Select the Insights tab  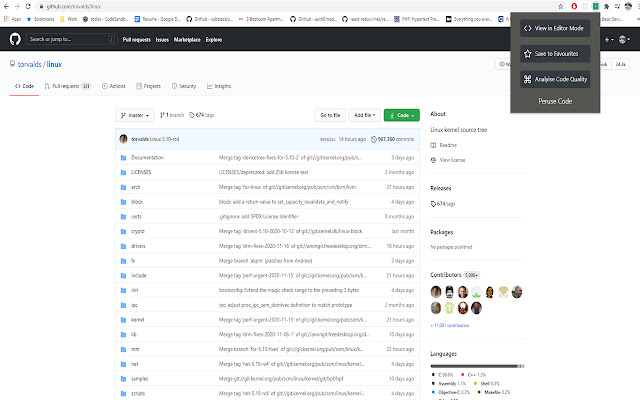[x=219, y=86]
